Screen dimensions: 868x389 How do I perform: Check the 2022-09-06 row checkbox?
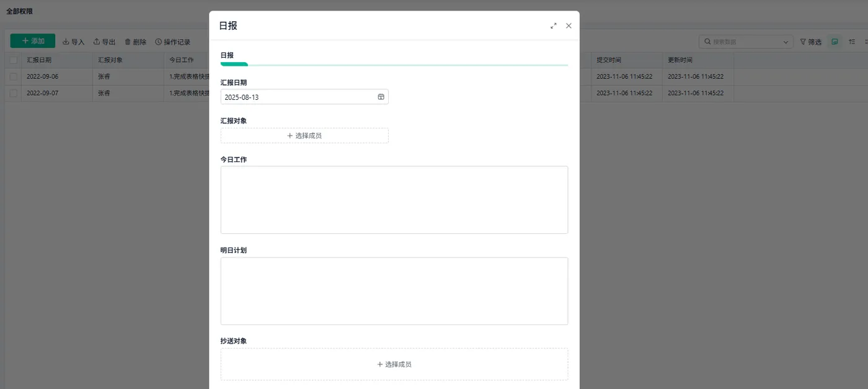(x=13, y=76)
